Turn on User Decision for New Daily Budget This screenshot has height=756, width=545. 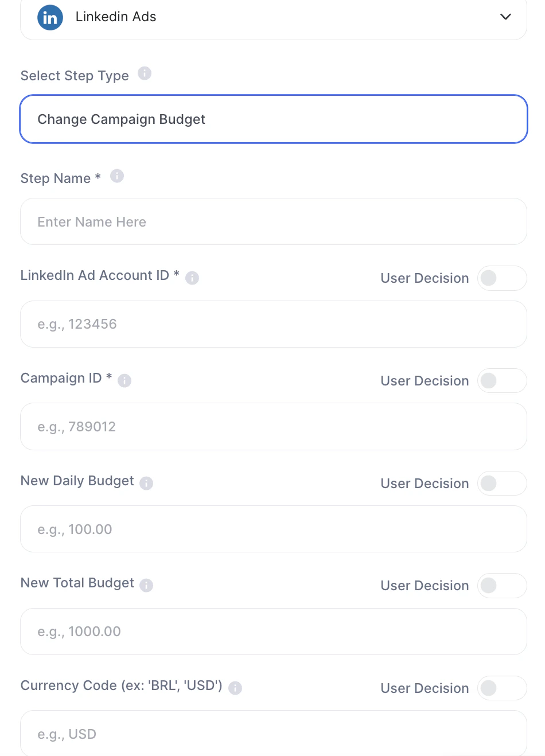point(501,484)
